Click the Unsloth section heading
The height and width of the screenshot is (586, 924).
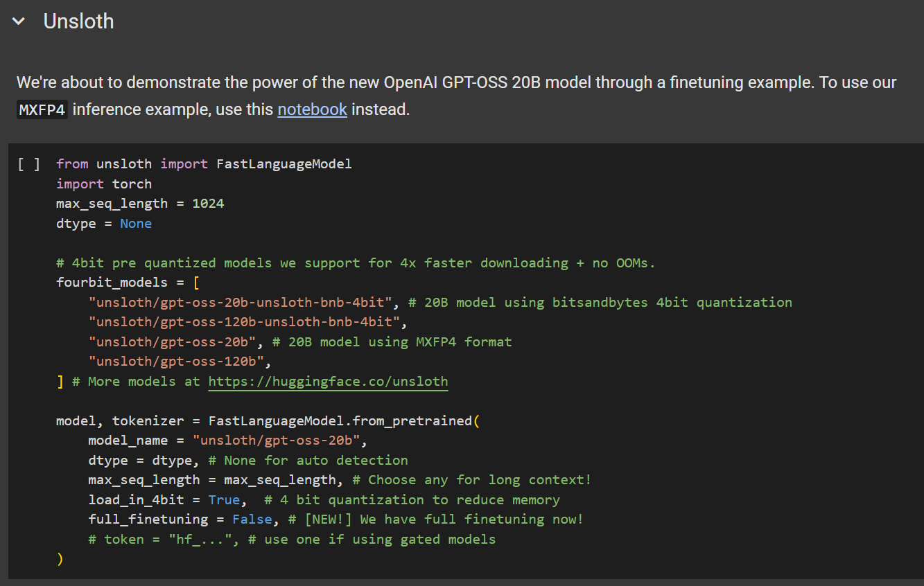[x=78, y=21]
